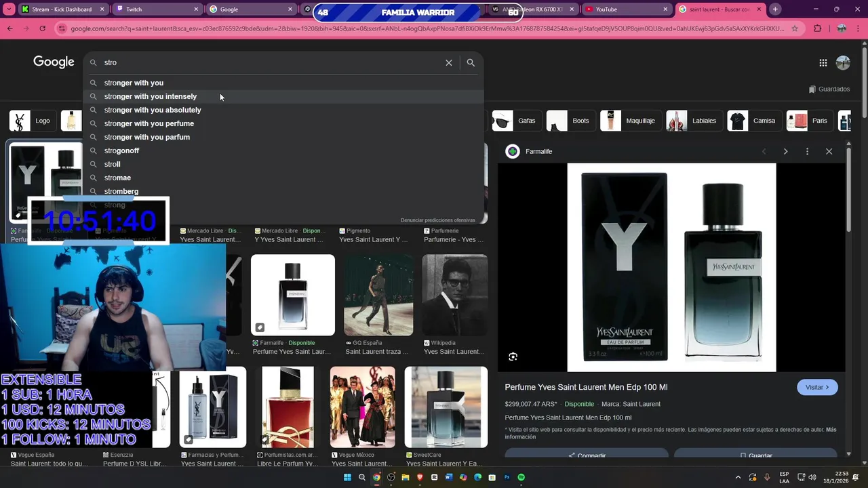Open SweetCare Y perfume thumbnail
Viewport: 868px width, 488px height.
(446, 407)
